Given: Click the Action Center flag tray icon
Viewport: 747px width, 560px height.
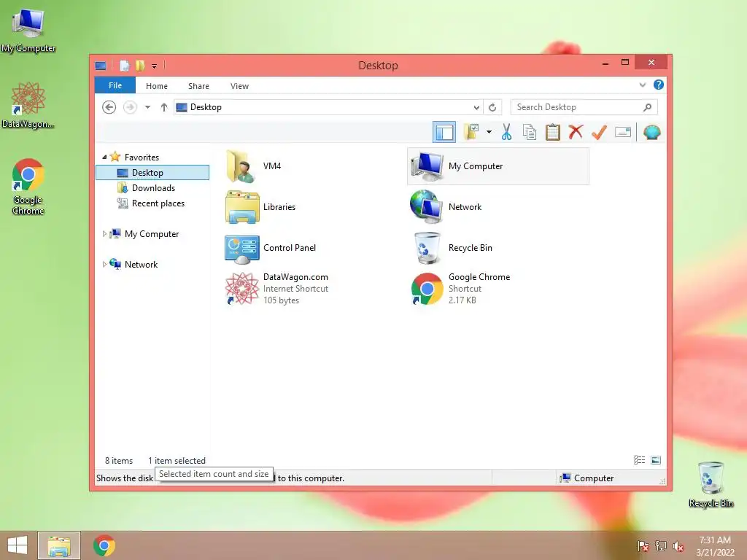Looking at the screenshot, I should tap(643, 546).
